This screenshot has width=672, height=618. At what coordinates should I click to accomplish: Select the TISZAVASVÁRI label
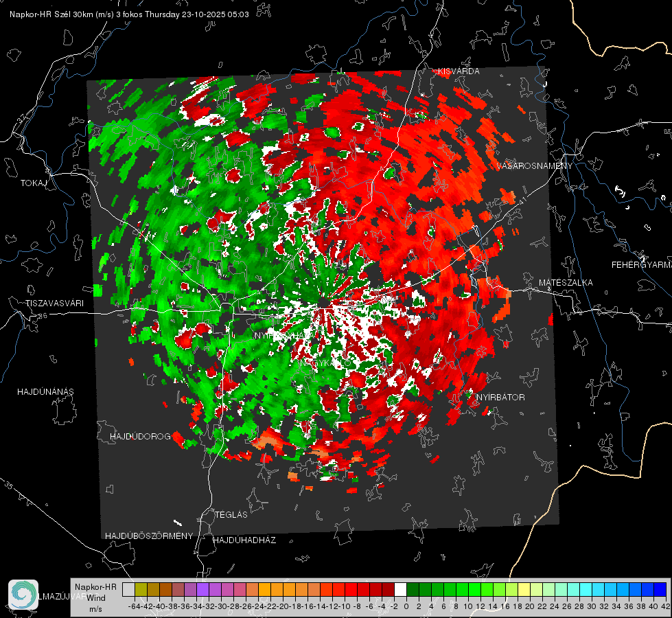(54, 304)
